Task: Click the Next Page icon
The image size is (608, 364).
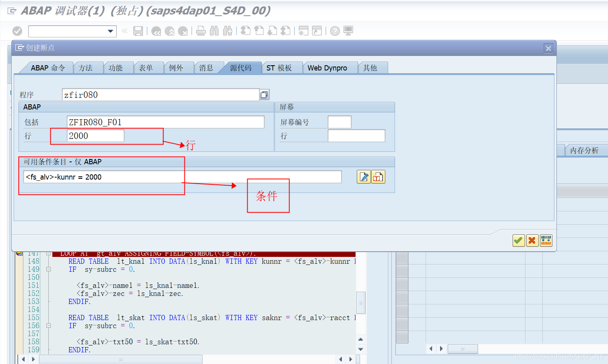Action: tap(272, 31)
